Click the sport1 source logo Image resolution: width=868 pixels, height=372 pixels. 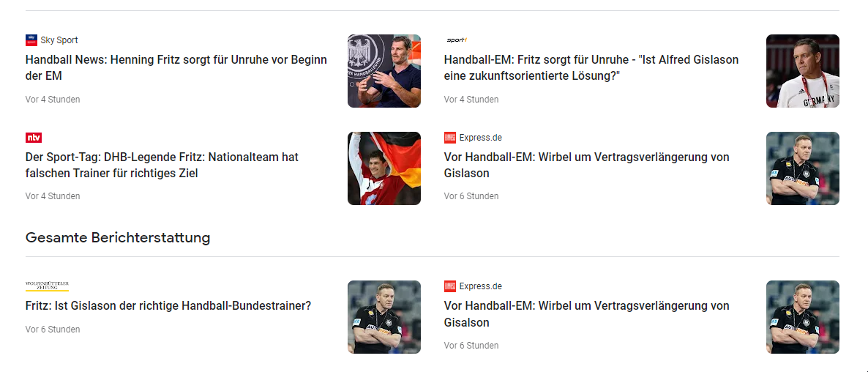[457, 40]
